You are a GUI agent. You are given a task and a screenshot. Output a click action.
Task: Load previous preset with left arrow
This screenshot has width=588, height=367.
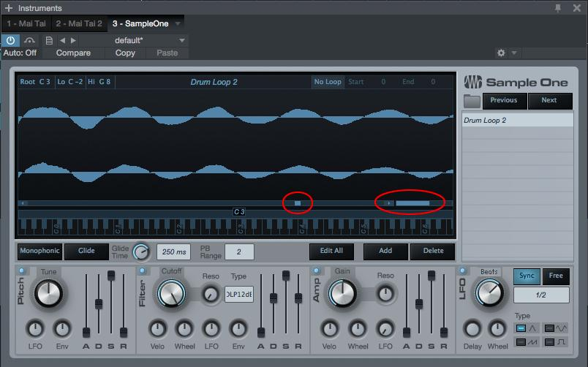tap(61, 40)
